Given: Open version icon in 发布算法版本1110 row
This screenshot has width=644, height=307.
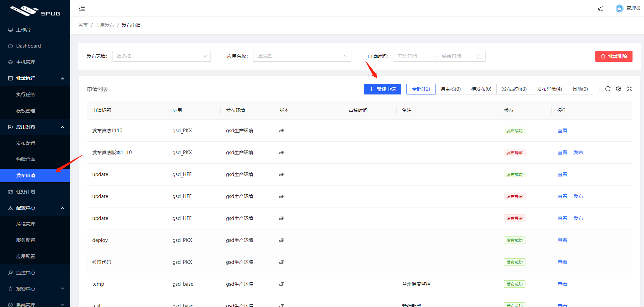Looking at the screenshot, I should coord(282,152).
